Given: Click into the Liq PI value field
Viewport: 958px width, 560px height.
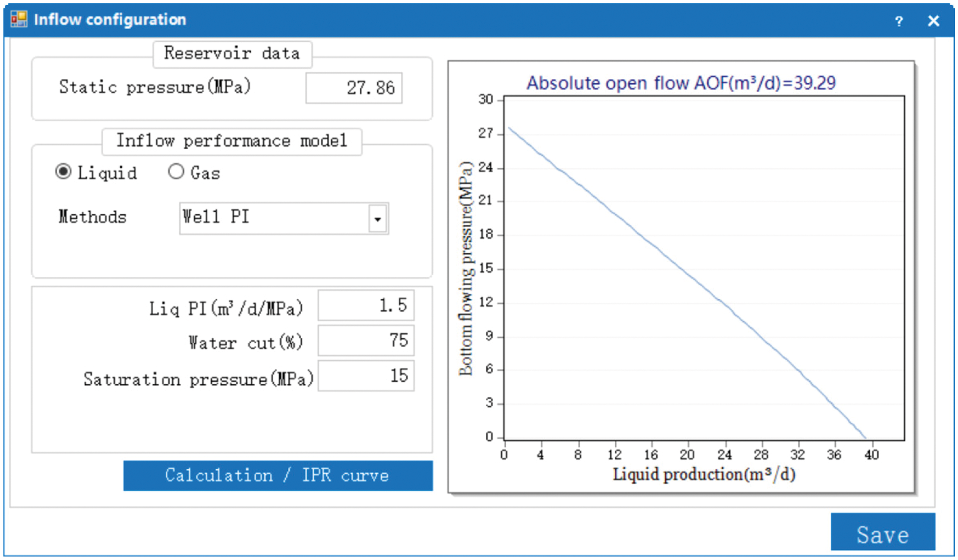Looking at the screenshot, I should 366,306.
